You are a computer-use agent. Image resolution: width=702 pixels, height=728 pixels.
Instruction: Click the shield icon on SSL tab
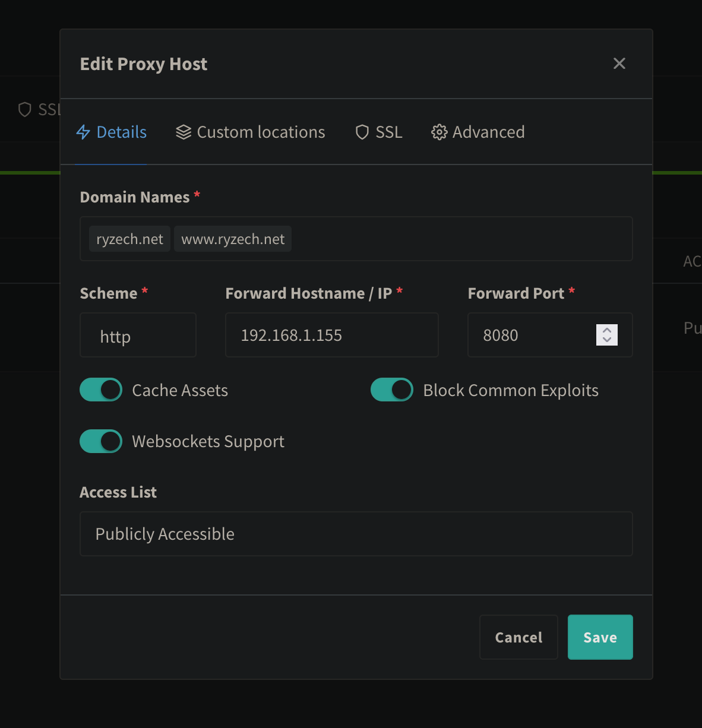(362, 132)
